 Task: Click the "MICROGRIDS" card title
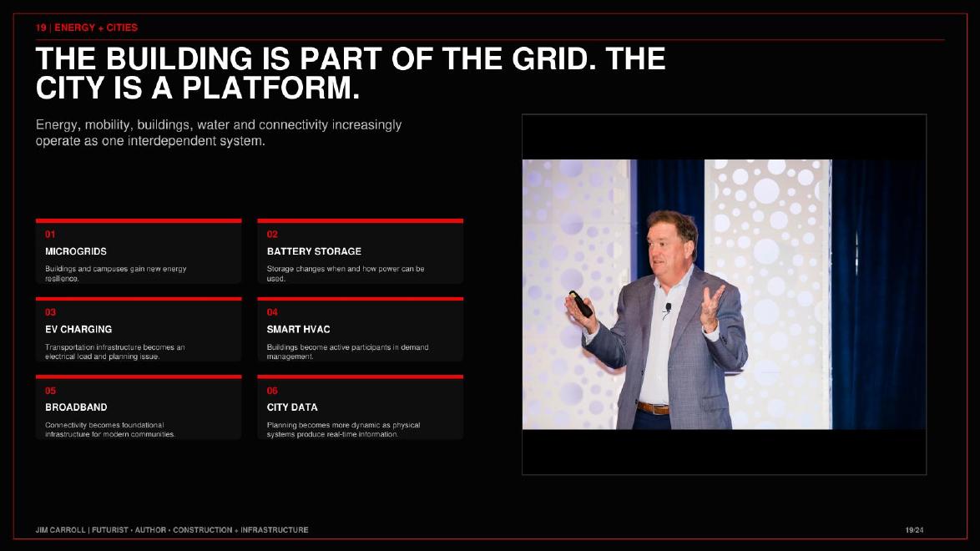click(x=76, y=251)
